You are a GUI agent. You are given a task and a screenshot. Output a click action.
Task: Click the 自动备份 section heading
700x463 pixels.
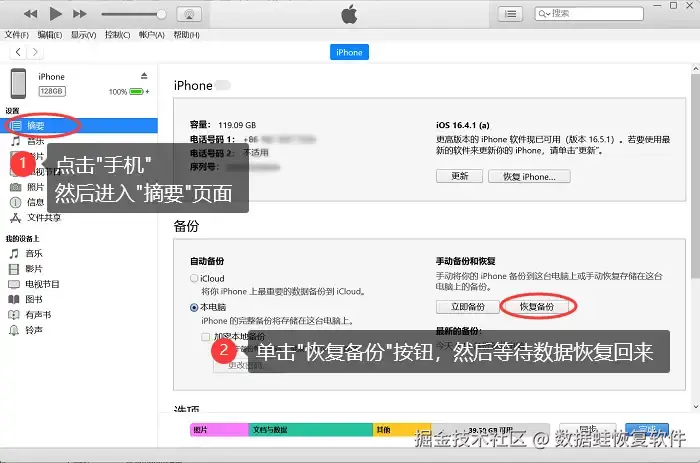tap(207, 261)
